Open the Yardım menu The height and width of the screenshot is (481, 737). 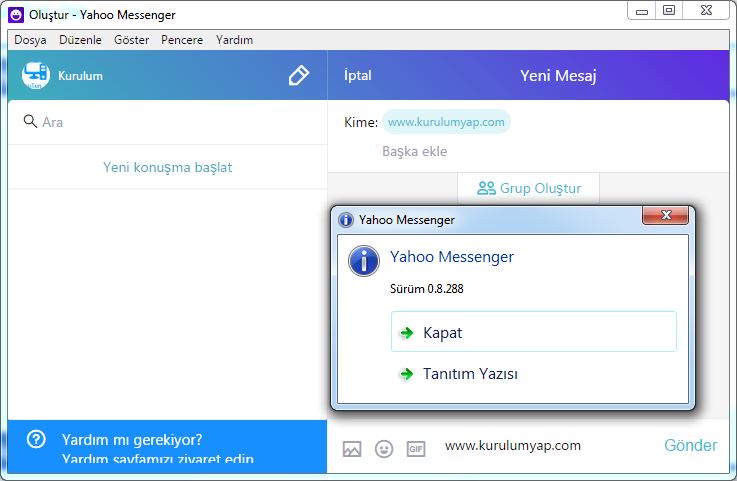pos(235,40)
